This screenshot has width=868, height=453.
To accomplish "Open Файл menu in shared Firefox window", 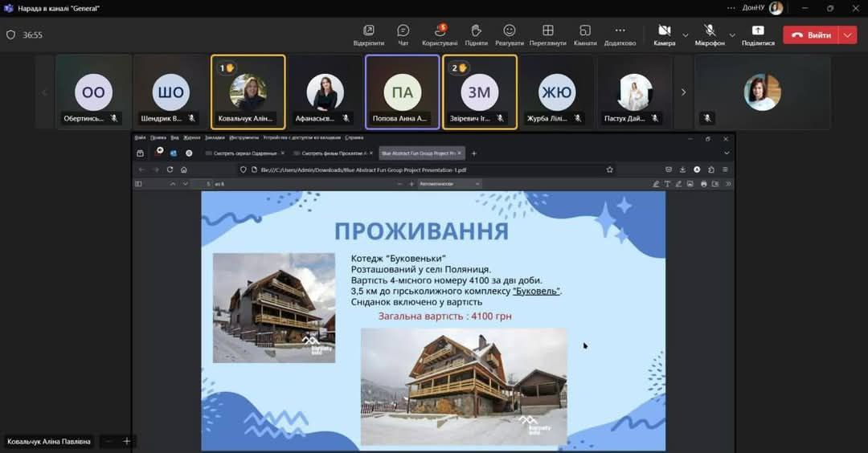I will [x=140, y=137].
